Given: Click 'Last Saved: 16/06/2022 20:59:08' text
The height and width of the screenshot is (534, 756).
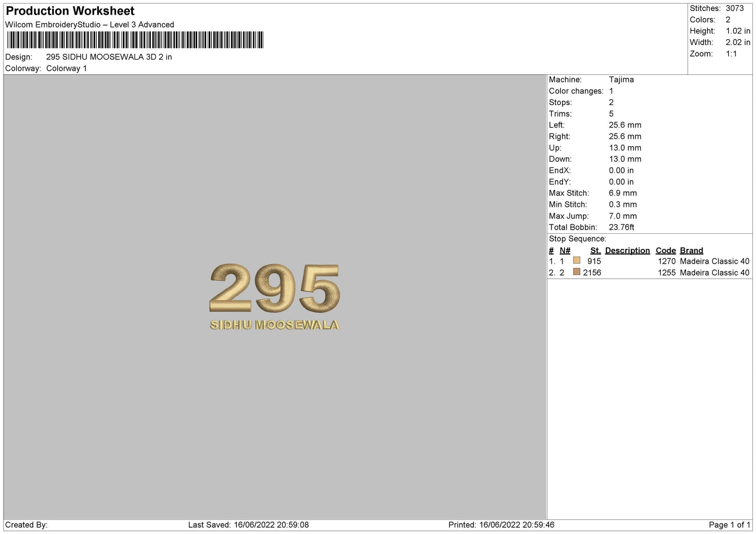Looking at the screenshot, I should tap(249, 525).
